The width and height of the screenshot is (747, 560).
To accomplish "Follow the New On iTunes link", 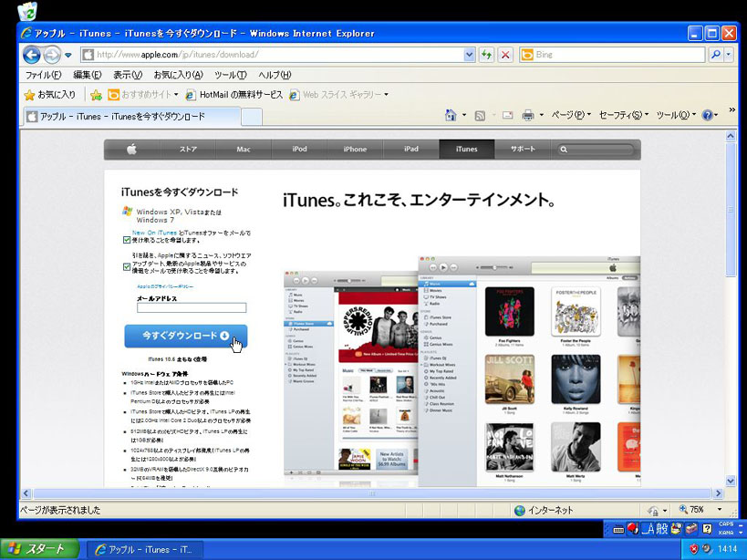I will click(154, 233).
